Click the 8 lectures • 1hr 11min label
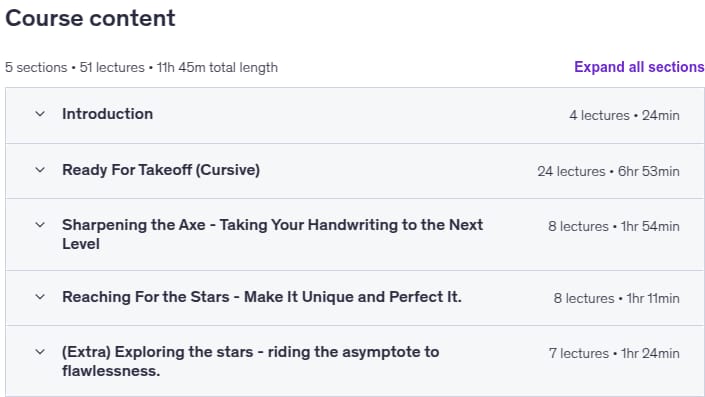 (x=616, y=299)
